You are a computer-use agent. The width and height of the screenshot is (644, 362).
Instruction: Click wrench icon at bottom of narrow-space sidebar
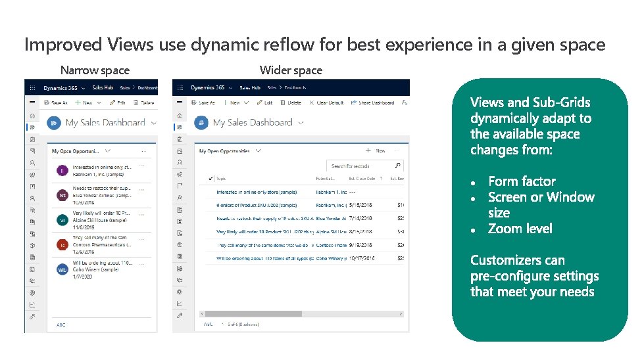[32, 317]
